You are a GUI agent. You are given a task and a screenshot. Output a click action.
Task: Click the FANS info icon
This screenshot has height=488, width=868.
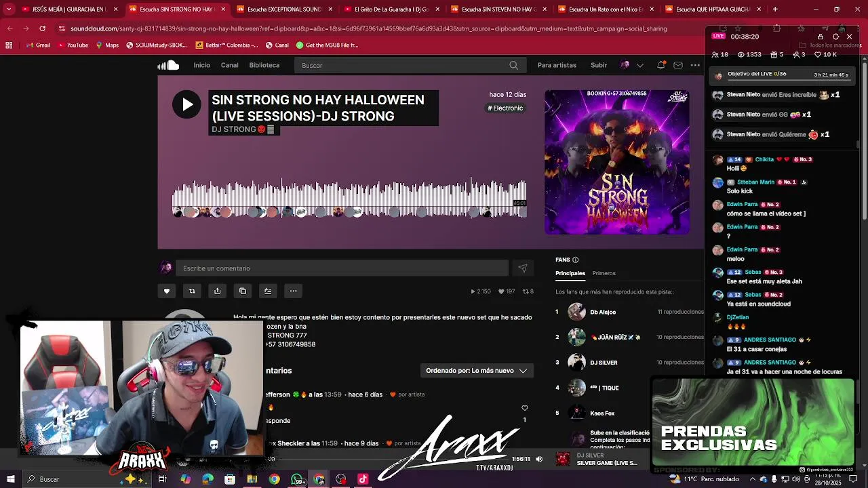(x=575, y=260)
